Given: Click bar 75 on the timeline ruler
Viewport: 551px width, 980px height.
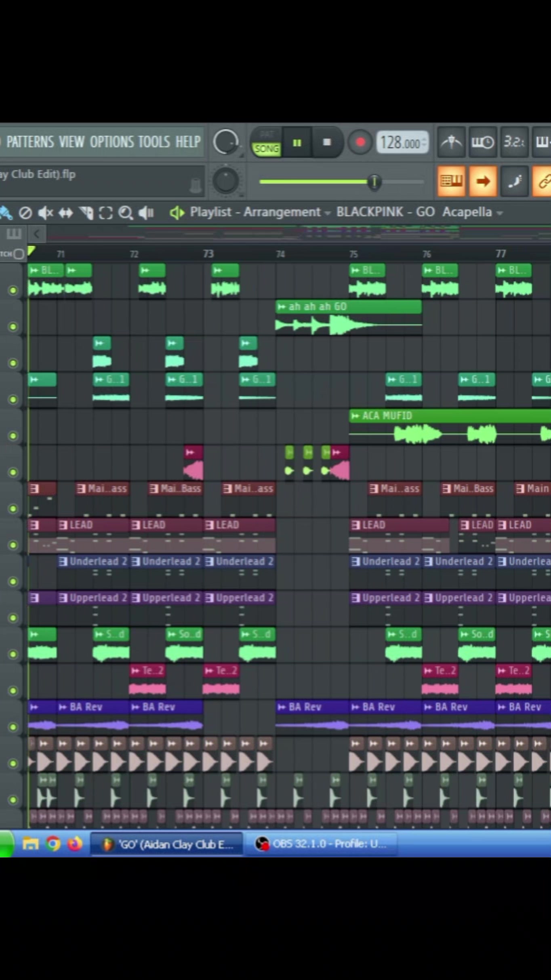Looking at the screenshot, I should [353, 254].
